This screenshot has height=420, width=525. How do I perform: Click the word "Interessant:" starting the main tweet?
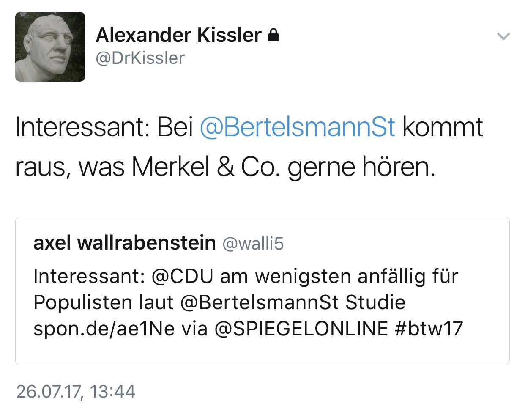point(82,127)
